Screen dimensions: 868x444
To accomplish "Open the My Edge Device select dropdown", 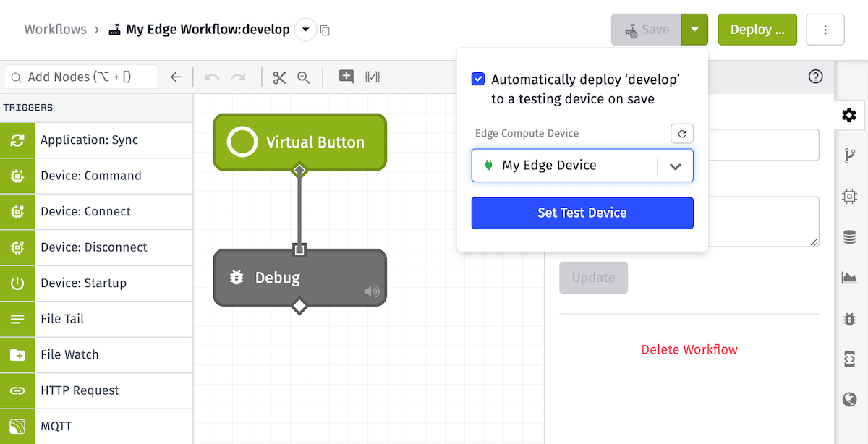I will click(x=582, y=166).
